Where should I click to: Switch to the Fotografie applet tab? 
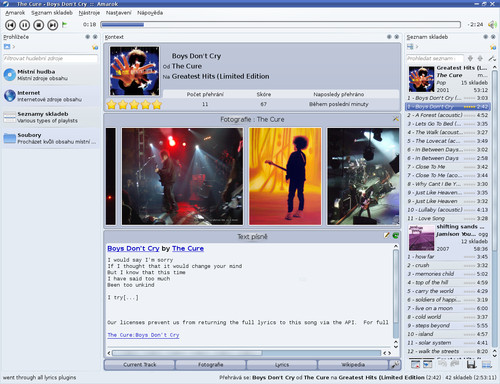tap(211, 365)
